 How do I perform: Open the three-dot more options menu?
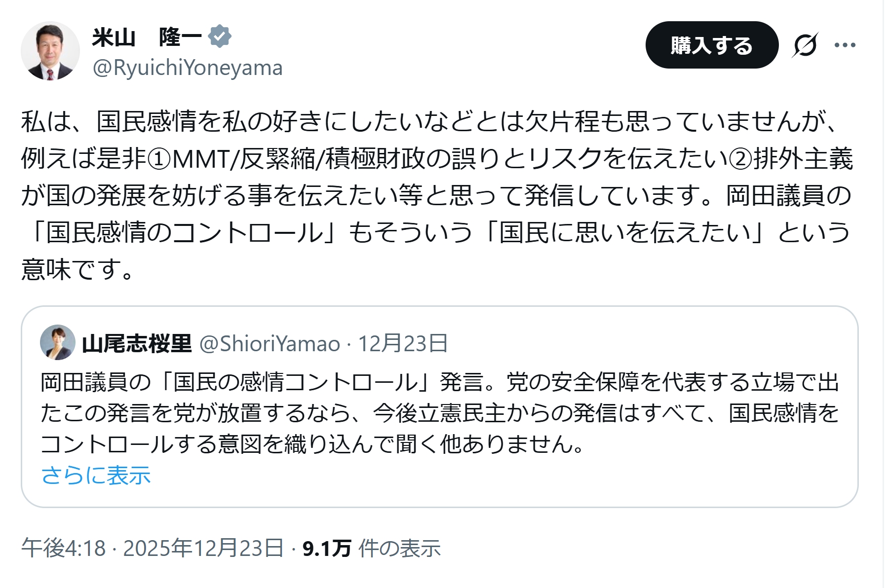tap(845, 45)
